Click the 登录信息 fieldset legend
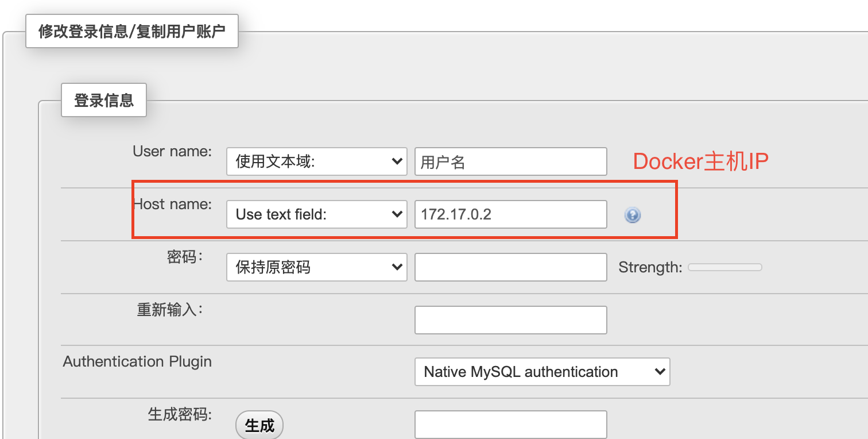This screenshot has width=868, height=439. [x=104, y=101]
